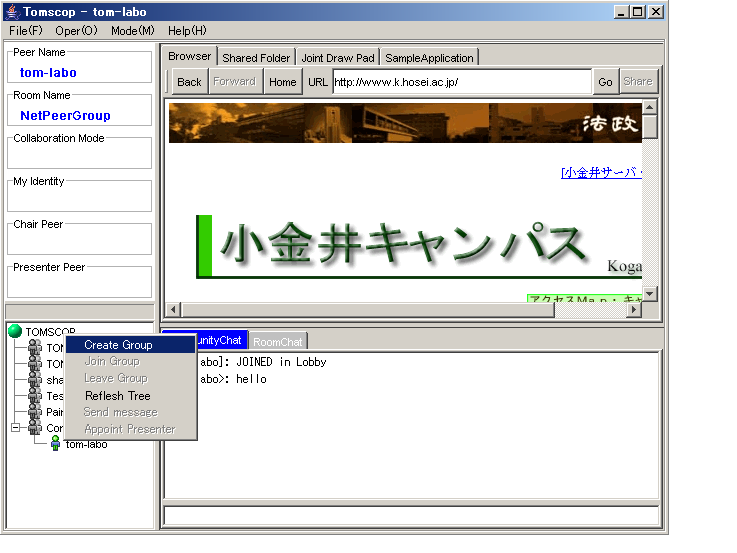
Task: Click the Go button
Action: tap(605, 82)
